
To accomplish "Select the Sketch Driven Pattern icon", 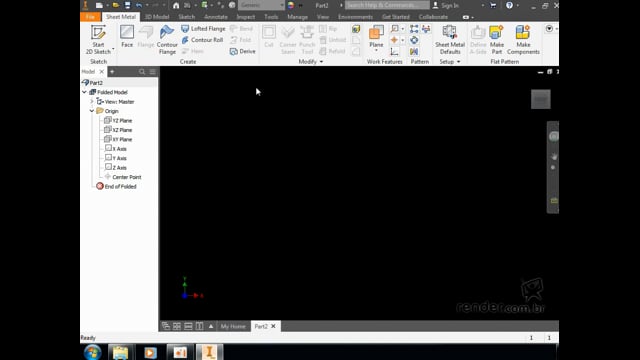I will coord(426,29).
